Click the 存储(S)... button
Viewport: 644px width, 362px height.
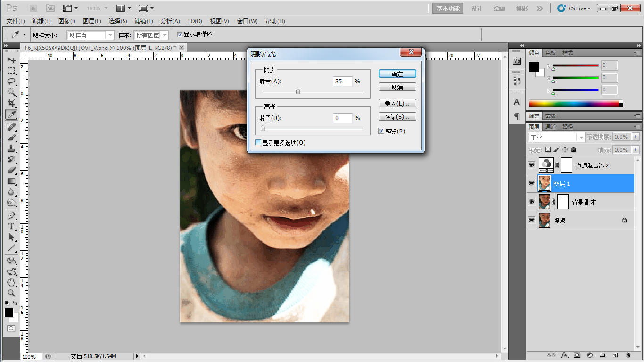coord(397,117)
